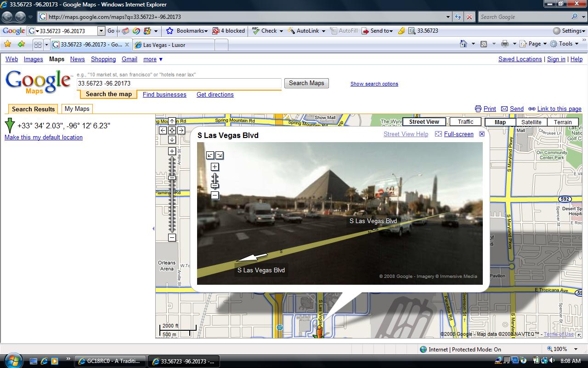Open the Saved Locations link
The image size is (588, 368).
pyautogui.click(x=520, y=59)
